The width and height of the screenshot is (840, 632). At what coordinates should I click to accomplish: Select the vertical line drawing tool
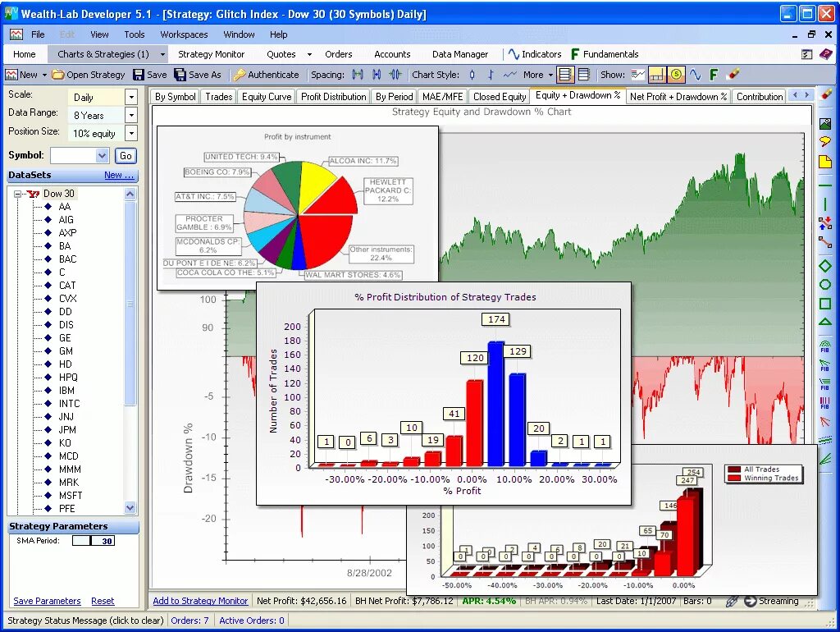coord(825,204)
